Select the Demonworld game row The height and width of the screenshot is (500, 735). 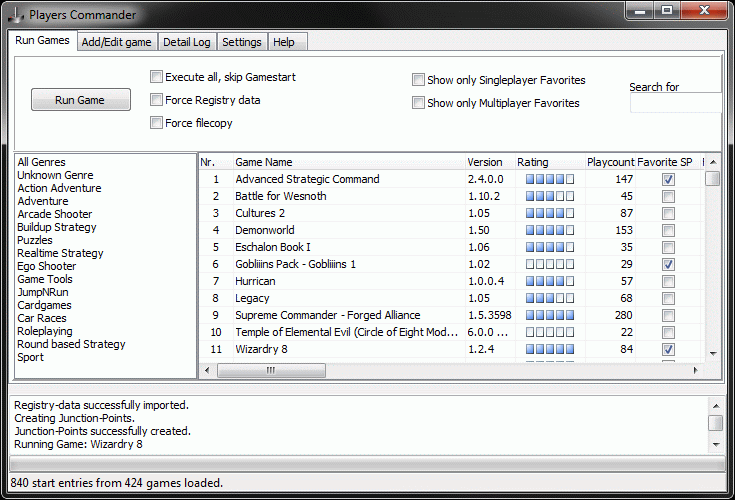click(451, 230)
